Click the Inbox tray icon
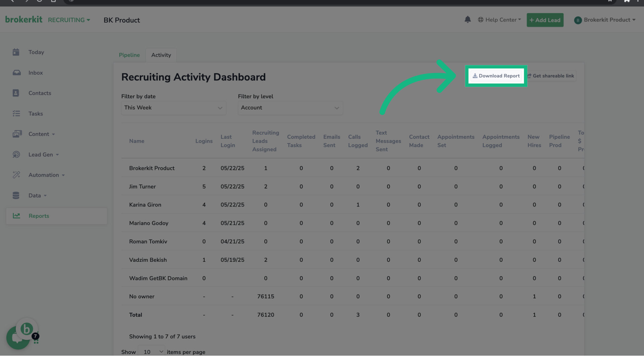 (x=16, y=73)
